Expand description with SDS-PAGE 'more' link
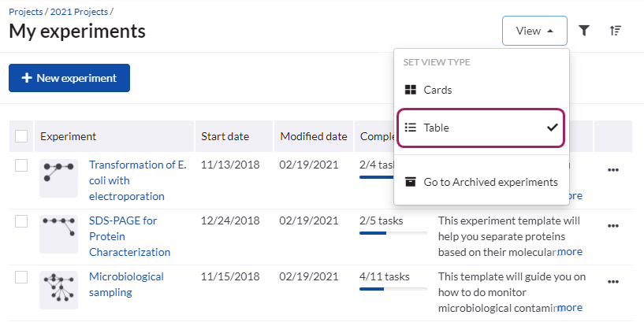The image size is (644, 326). [570, 252]
